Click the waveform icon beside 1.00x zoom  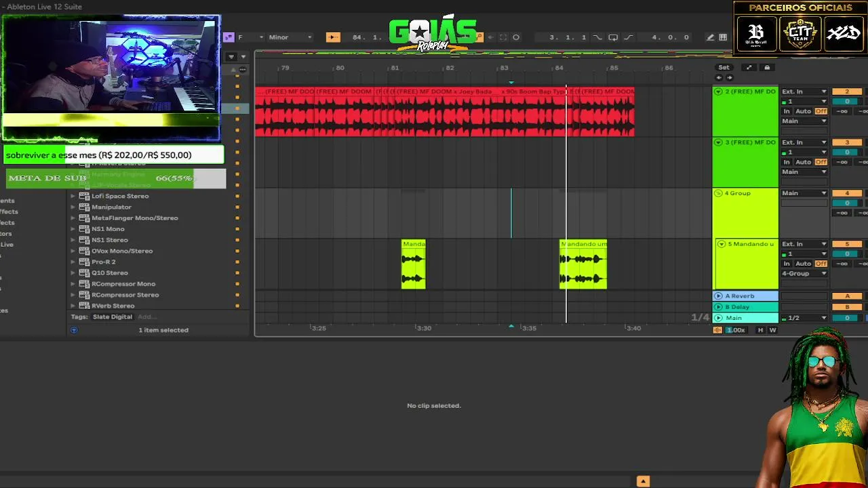[x=717, y=330]
